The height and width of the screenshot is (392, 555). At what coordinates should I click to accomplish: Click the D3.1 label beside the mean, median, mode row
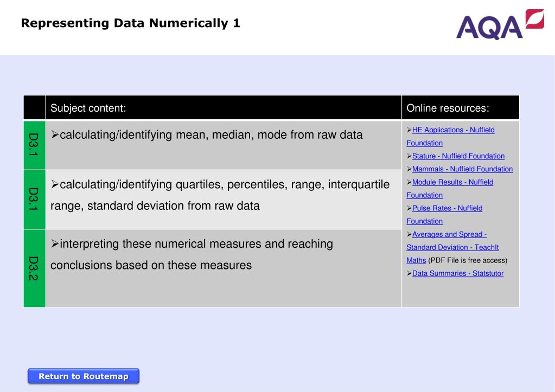(34, 145)
